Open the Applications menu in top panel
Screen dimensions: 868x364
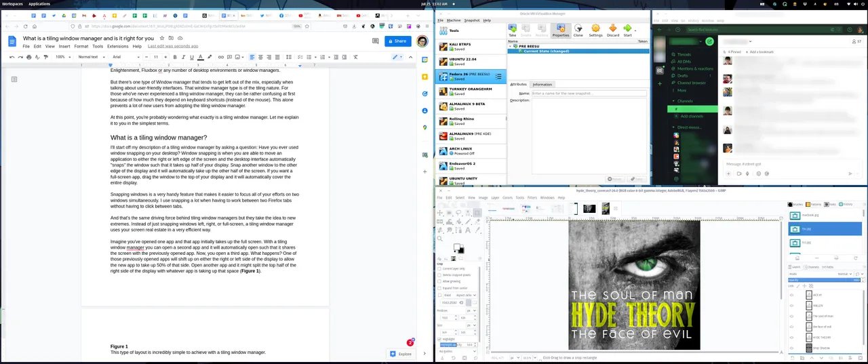pos(39,3)
